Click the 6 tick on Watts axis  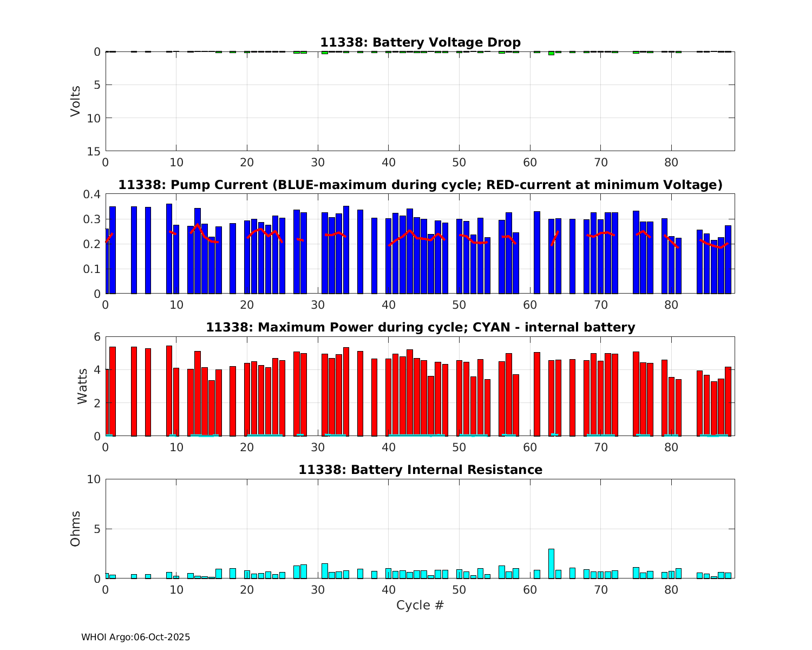(x=97, y=337)
